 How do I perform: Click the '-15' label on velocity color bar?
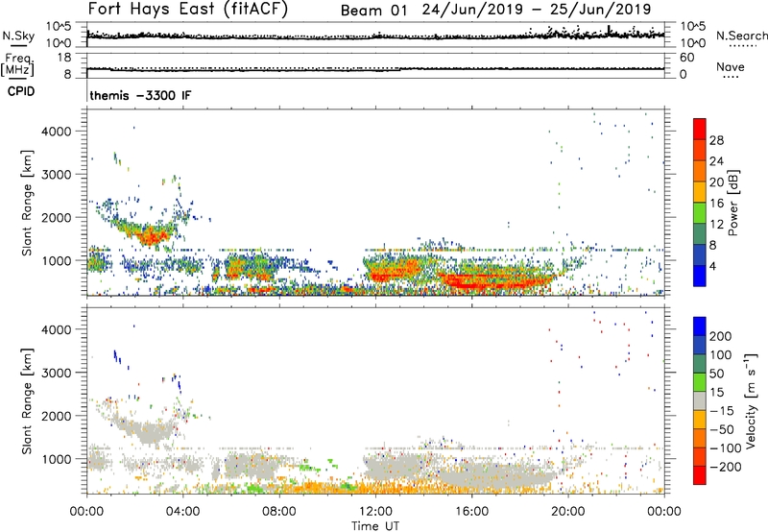[x=722, y=411]
